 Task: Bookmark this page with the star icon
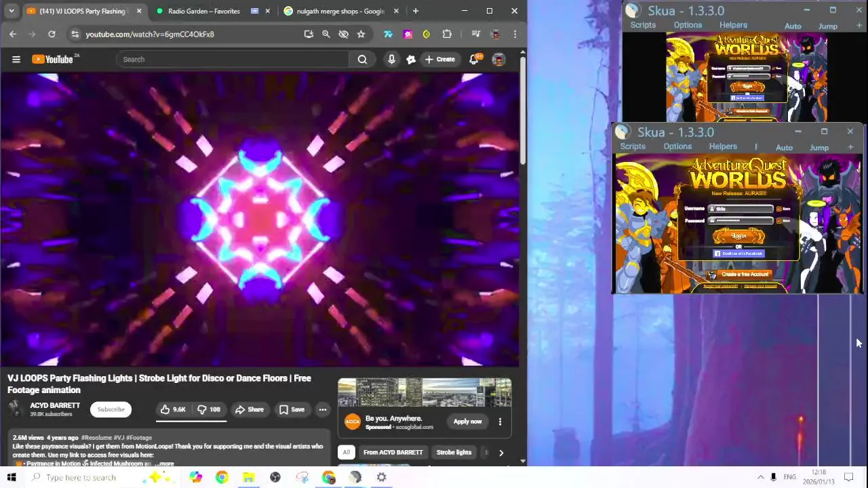click(361, 34)
